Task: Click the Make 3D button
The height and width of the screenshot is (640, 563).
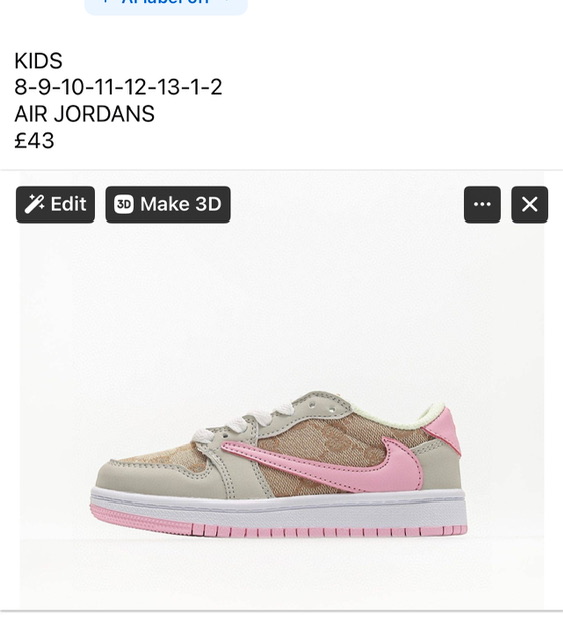Action: [x=168, y=204]
